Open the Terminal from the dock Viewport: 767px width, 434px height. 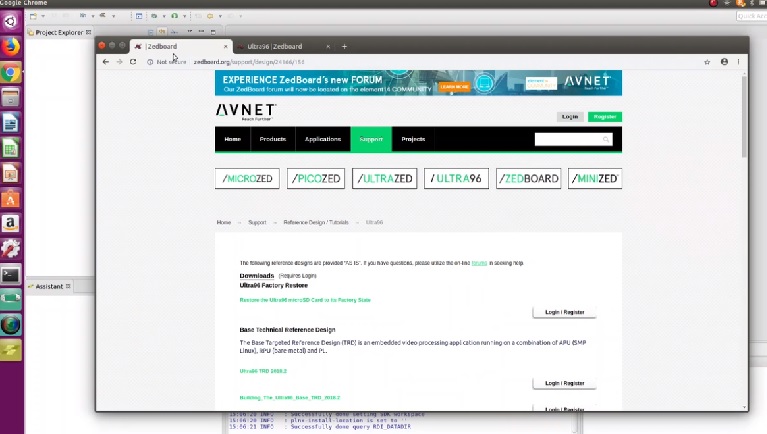pyautogui.click(x=11, y=274)
